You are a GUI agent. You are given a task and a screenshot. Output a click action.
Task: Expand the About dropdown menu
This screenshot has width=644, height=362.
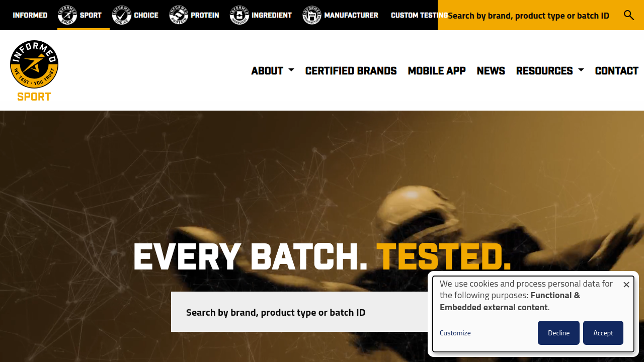(x=273, y=71)
